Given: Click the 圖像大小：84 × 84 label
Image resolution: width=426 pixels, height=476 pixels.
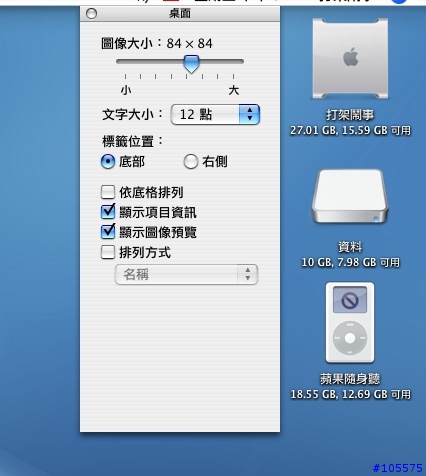Looking at the screenshot, I should point(157,43).
